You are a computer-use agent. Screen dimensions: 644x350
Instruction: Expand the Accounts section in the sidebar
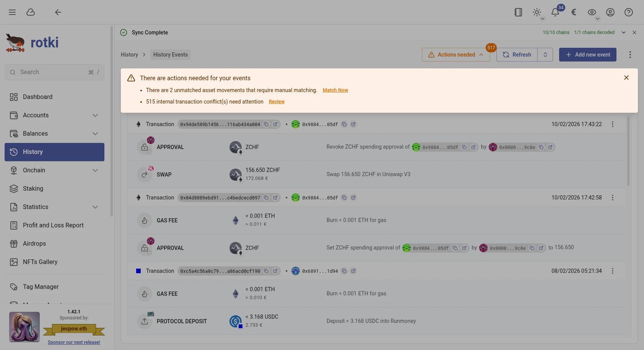coord(95,115)
